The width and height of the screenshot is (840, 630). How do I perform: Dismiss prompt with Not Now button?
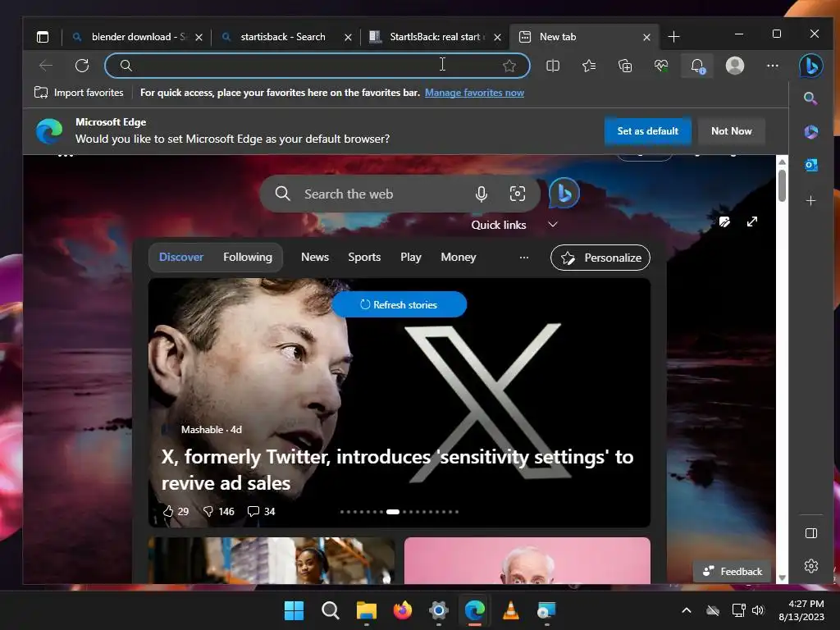click(x=731, y=130)
